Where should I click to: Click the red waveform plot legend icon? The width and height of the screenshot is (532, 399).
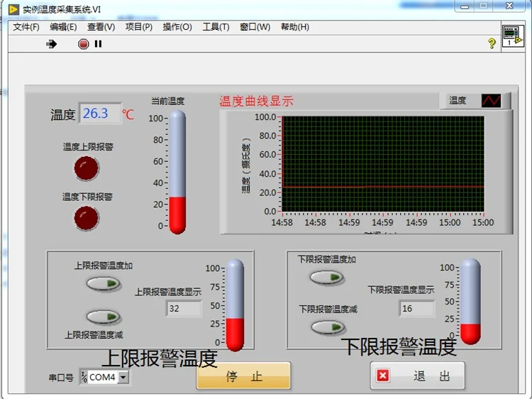pos(491,101)
